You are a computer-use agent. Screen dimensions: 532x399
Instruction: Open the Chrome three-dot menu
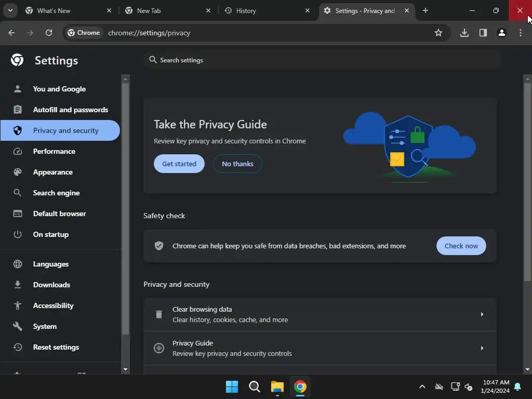pyautogui.click(x=521, y=33)
